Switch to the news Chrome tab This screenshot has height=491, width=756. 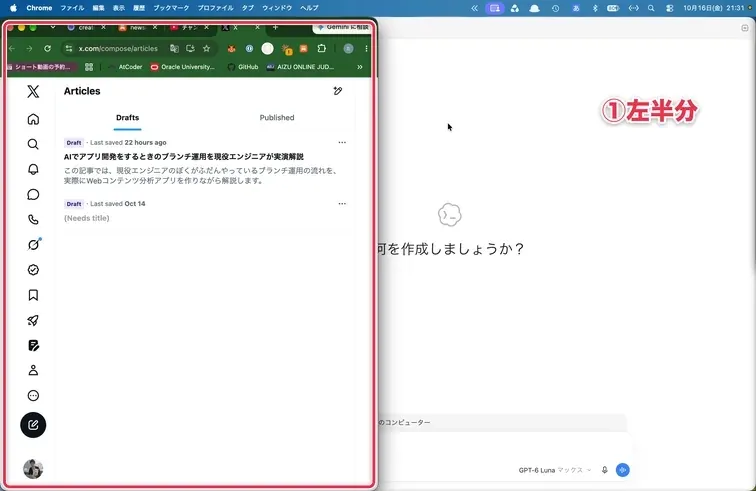click(x=137, y=27)
